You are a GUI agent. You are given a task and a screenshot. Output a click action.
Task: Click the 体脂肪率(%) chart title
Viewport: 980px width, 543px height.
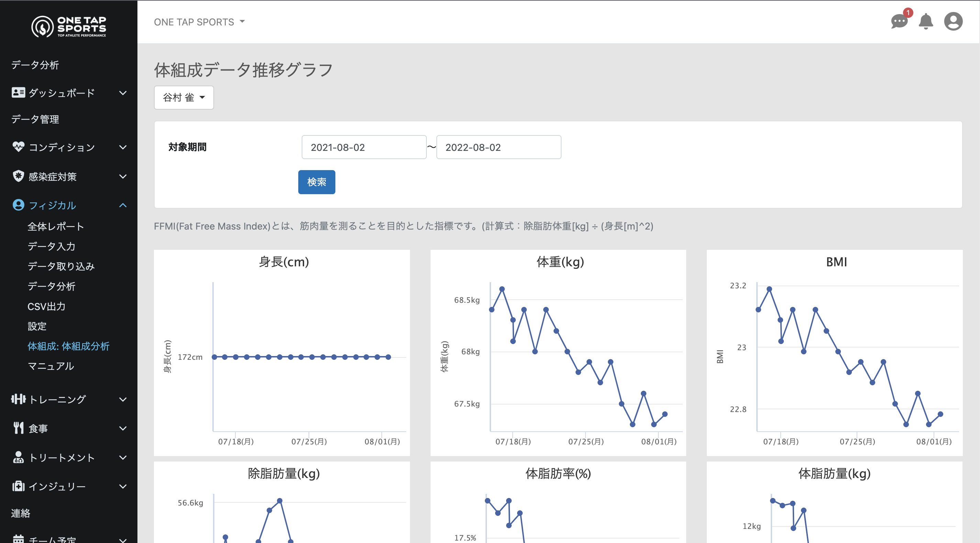click(558, 473)
